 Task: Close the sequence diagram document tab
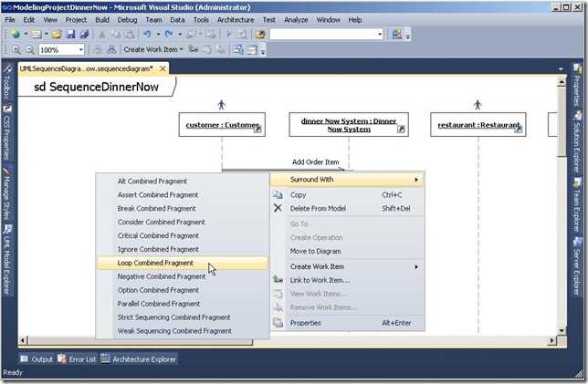click(x=163, y=69)
